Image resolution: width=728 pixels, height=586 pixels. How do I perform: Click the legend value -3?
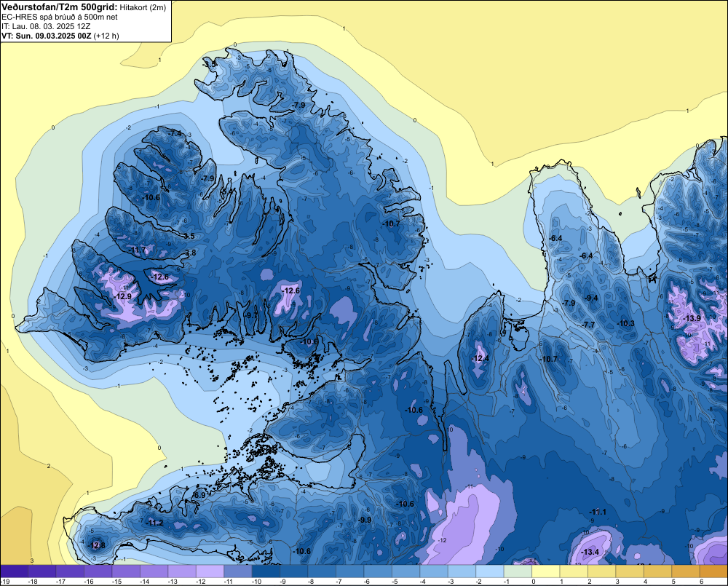[451, 582]
